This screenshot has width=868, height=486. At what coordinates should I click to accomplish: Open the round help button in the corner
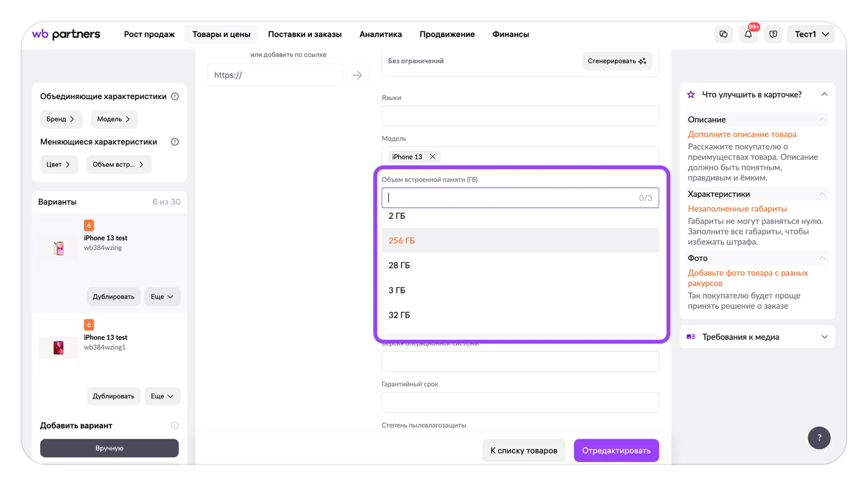(818, 437)
